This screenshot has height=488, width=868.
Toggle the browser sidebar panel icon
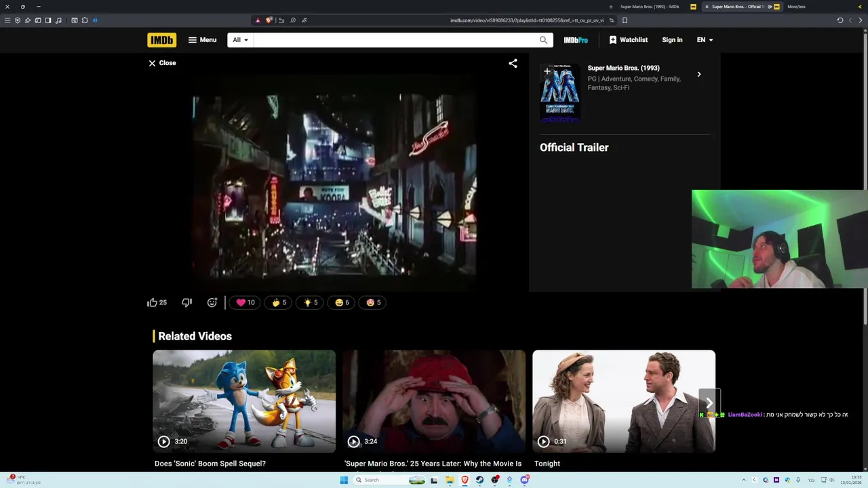pos(48,20)
